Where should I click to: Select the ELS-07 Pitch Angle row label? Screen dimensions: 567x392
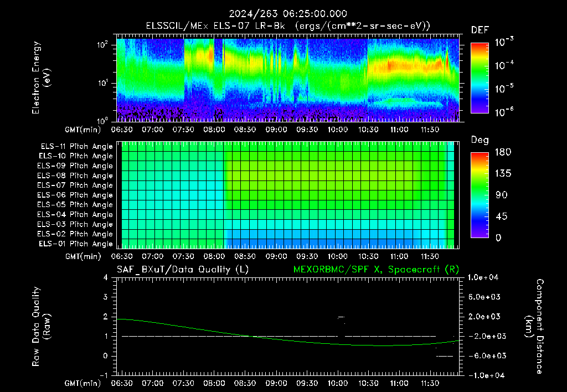(x=75, y=185)
